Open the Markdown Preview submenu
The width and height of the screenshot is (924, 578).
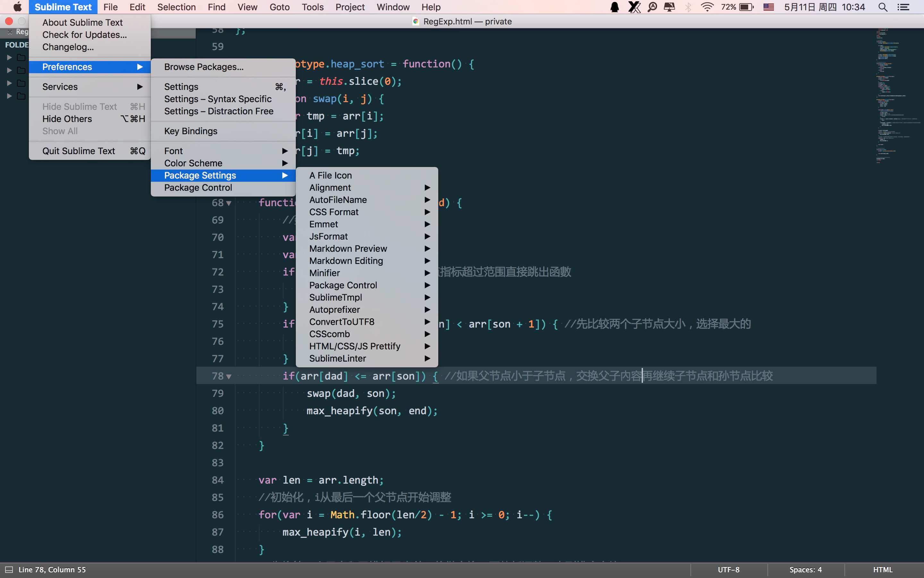pos(367,249)
